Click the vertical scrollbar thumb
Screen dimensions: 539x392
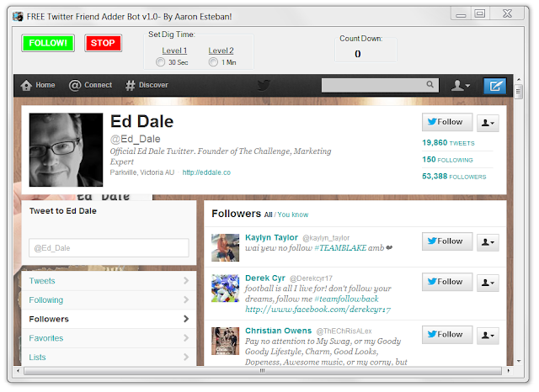pos(519,92)
